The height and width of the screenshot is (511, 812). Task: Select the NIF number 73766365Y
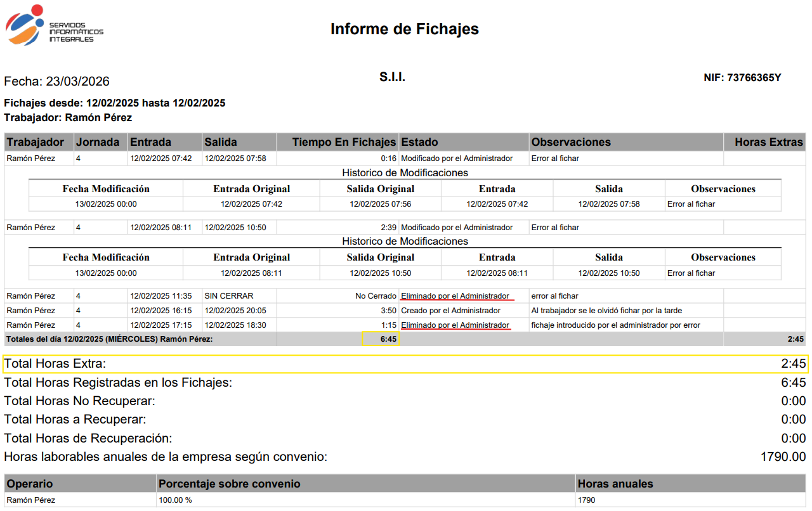click(x=754, y=78)
